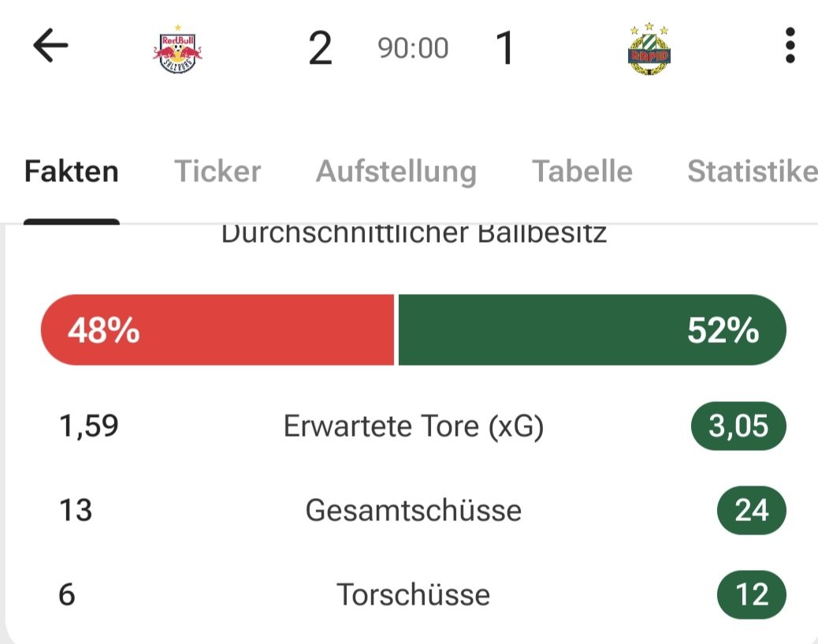The width and height of the screenshot is (818, 644).
Task: Tap the Rapid Wien team crest
Action: pos(649,49)
